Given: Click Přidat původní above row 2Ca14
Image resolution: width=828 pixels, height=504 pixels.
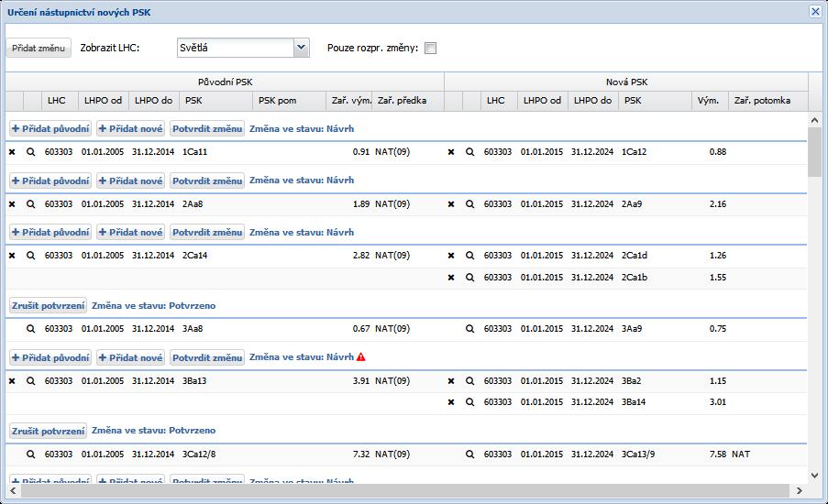Looking at the screenshot, I should pos(50,232).
